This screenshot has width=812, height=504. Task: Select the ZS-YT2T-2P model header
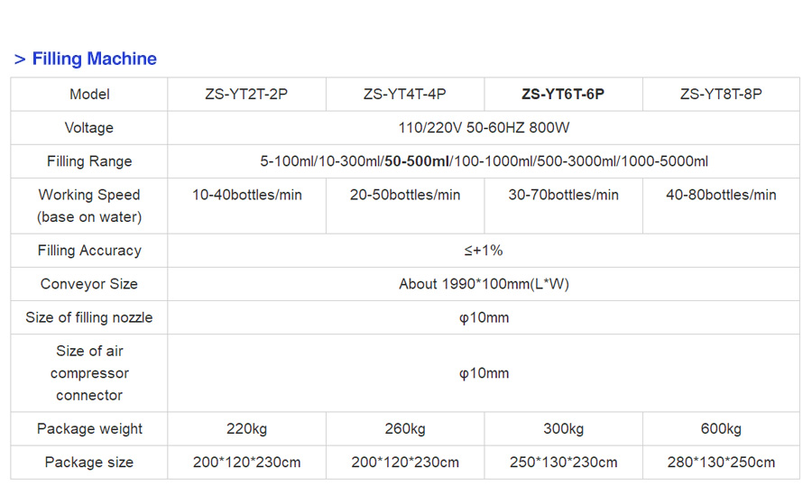(246, 95)
